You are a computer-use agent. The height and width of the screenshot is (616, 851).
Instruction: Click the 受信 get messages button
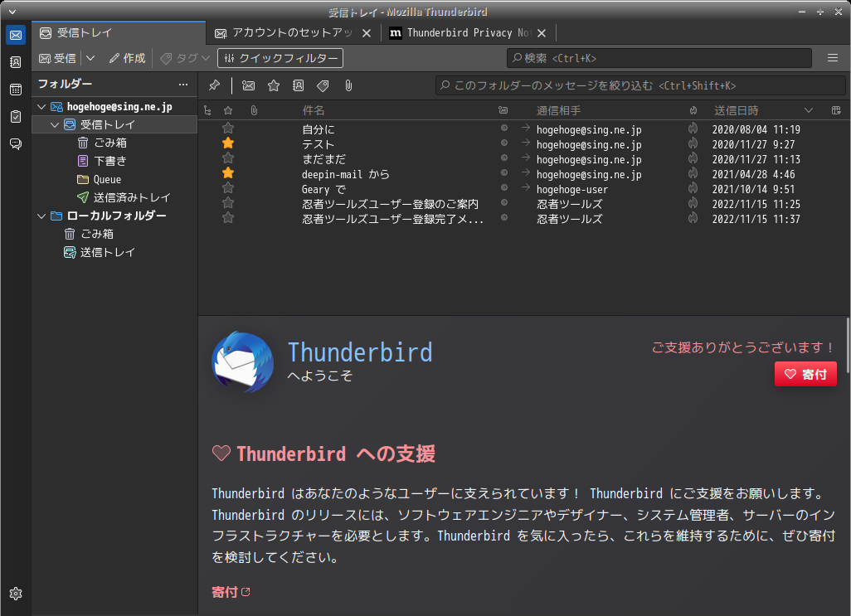[x=57, y=58]
